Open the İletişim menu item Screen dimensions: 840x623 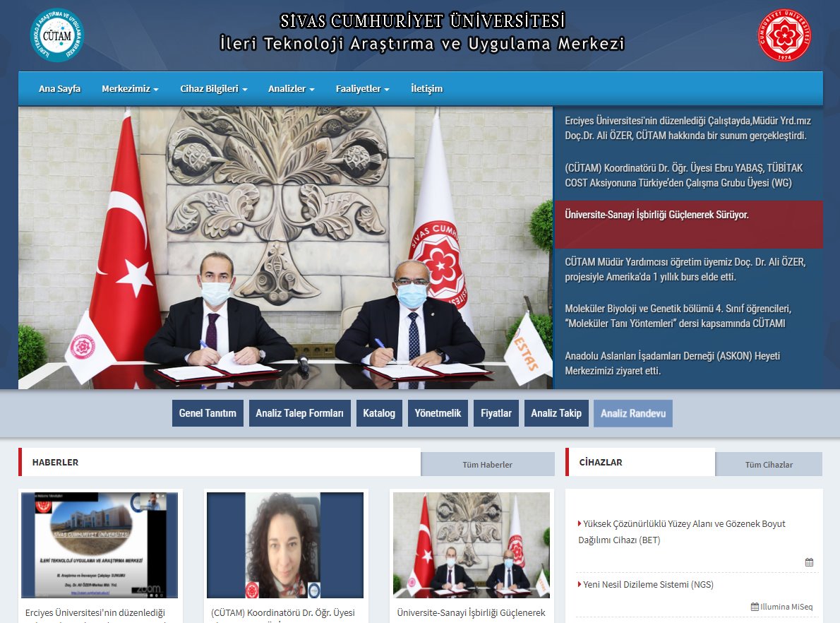click(x=426, y=88)
